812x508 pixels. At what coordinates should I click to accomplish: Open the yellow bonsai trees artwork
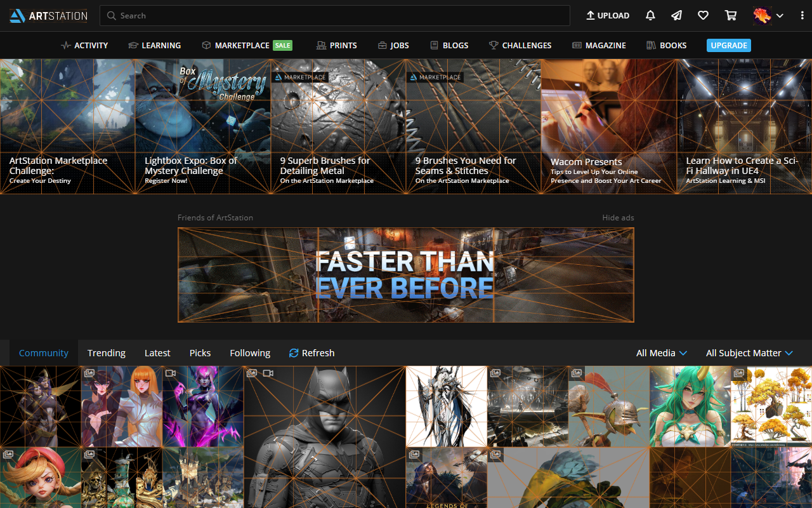[771, 406]
